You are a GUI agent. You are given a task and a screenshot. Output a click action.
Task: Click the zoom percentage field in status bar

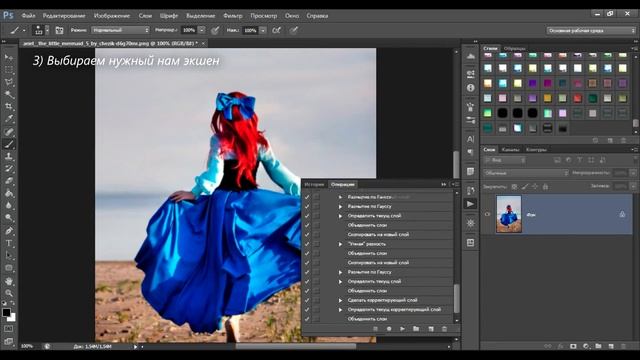coord(27,346)
